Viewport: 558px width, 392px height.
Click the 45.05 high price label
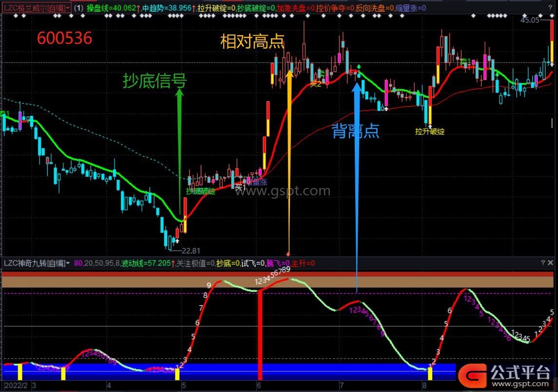tap(530, 20)
